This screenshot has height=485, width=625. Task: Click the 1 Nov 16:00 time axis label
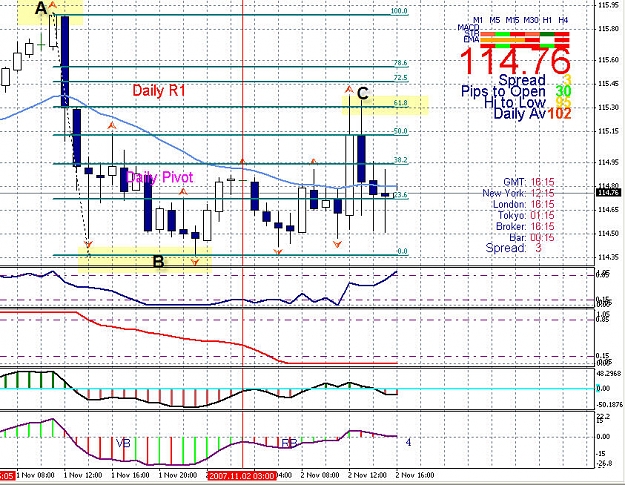tap(130, 475)
